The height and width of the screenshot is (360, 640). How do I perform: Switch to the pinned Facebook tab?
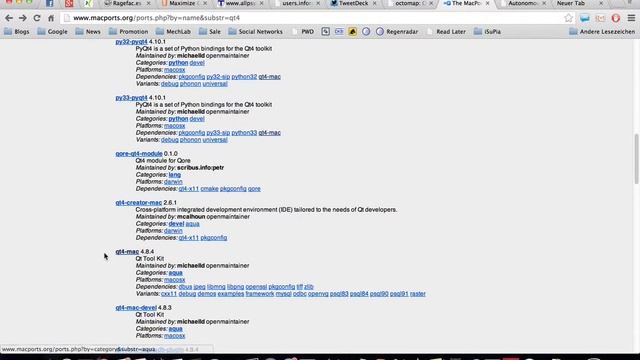[x=49, y=3]
